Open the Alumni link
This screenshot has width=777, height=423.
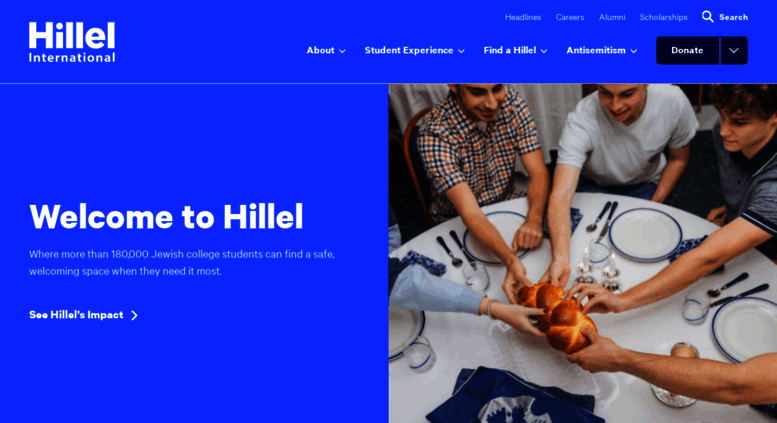tap(612, 17)
